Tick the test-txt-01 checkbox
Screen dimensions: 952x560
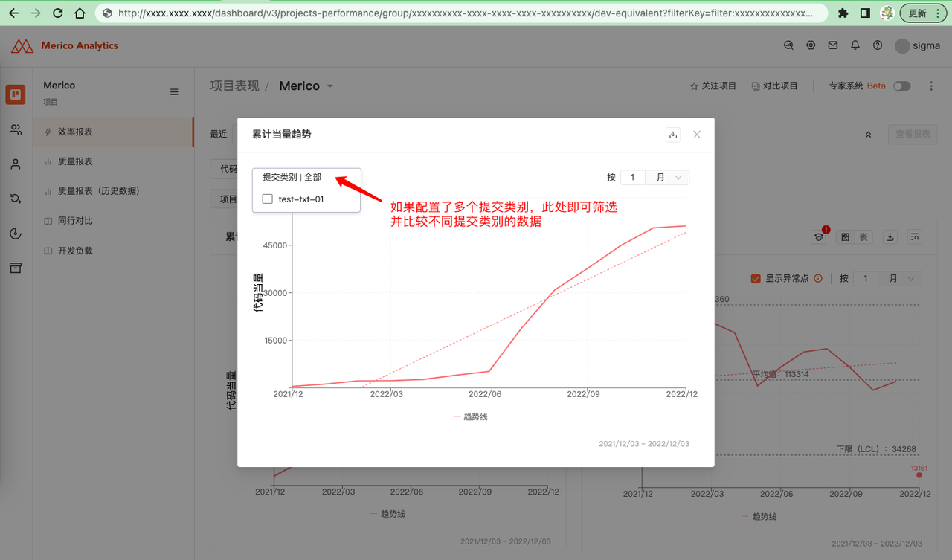(268, 199)
